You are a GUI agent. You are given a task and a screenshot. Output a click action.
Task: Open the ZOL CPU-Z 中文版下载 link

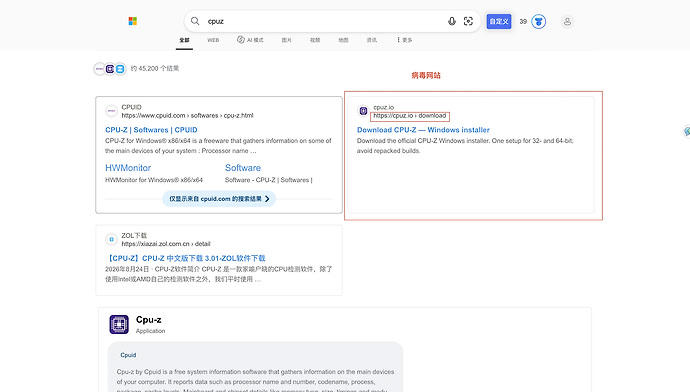[x=185, y=258]
